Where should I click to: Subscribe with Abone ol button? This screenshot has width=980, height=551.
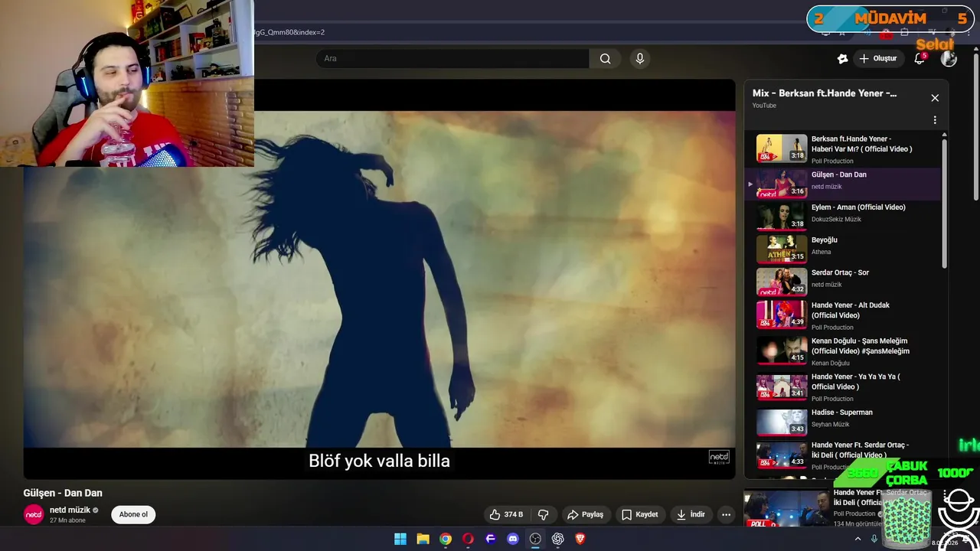click(x=133, y=514)
